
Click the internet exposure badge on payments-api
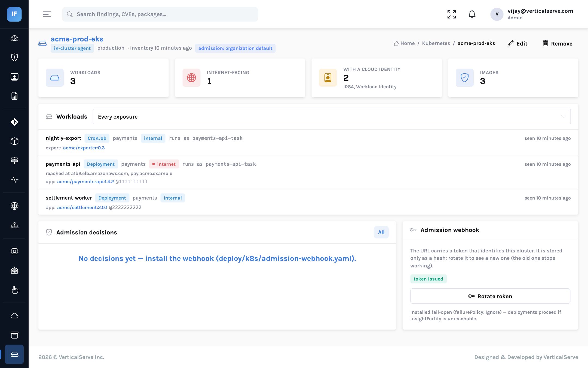(164, 164)
